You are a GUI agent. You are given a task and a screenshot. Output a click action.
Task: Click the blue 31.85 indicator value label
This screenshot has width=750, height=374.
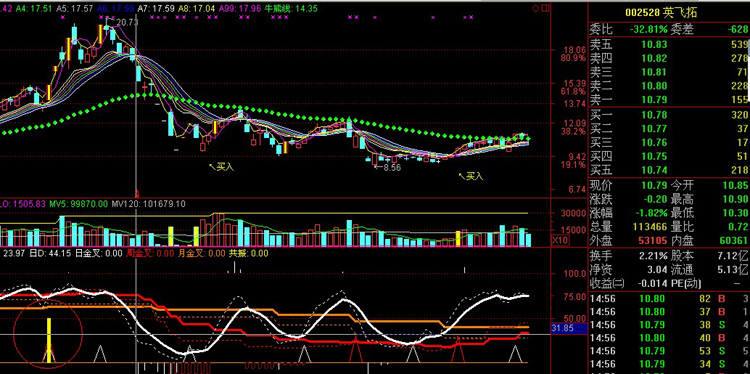pos(569,328)
